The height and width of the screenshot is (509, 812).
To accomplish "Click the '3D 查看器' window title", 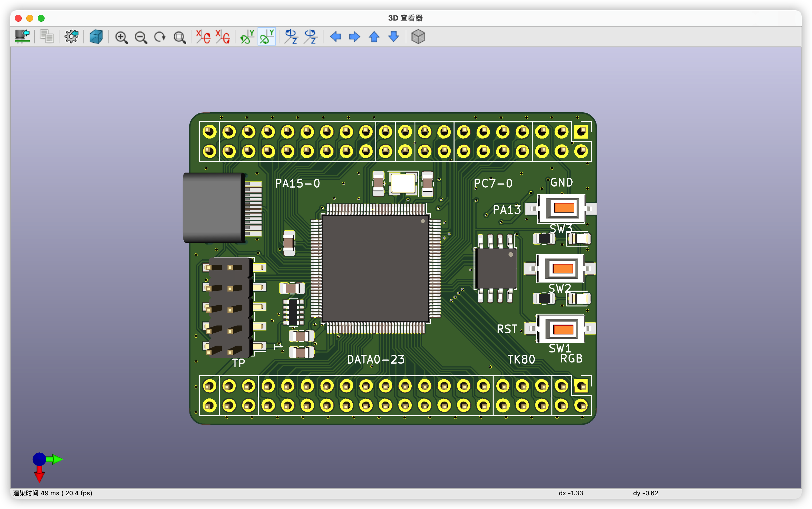I will pyautogui.click(x=405, y=18).
